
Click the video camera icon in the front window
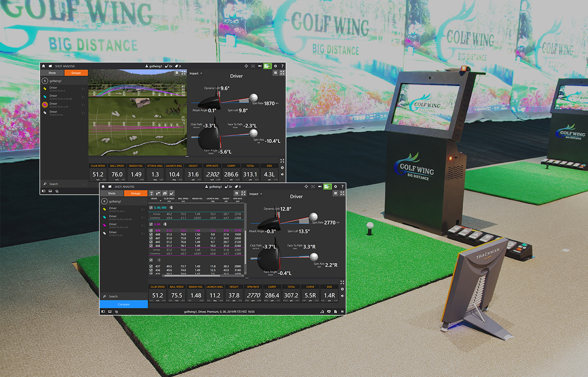320,186
